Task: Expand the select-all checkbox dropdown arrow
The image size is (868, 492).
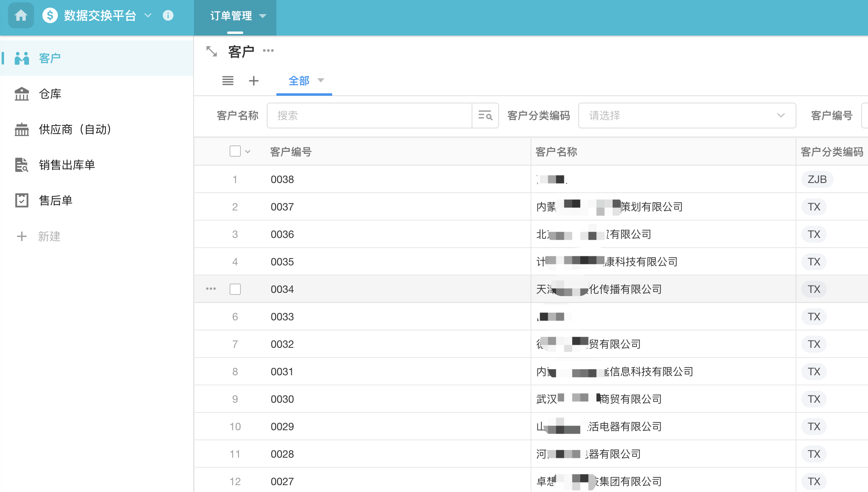Action: point(248,152)
